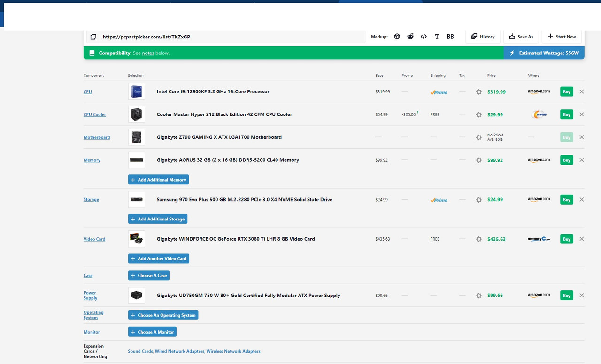Open Sound Cards link
Viewport: 601px width, 364px height.
tap(140, 351)
